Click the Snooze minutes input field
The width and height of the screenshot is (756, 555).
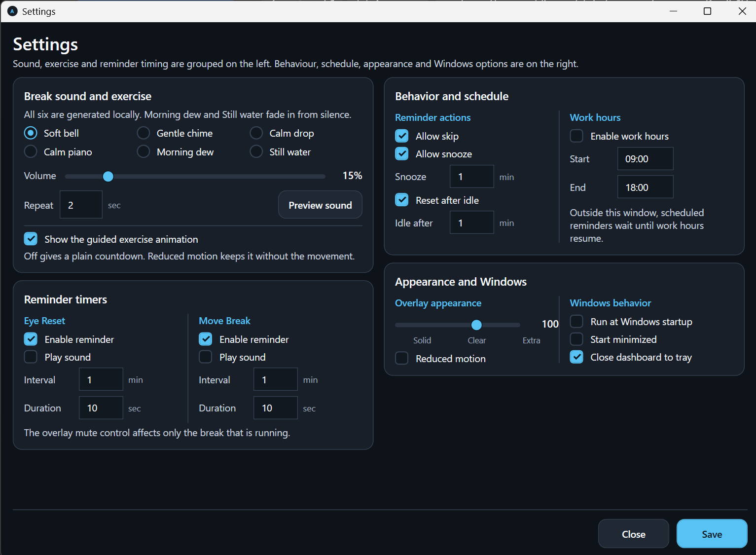click(472, 177)
